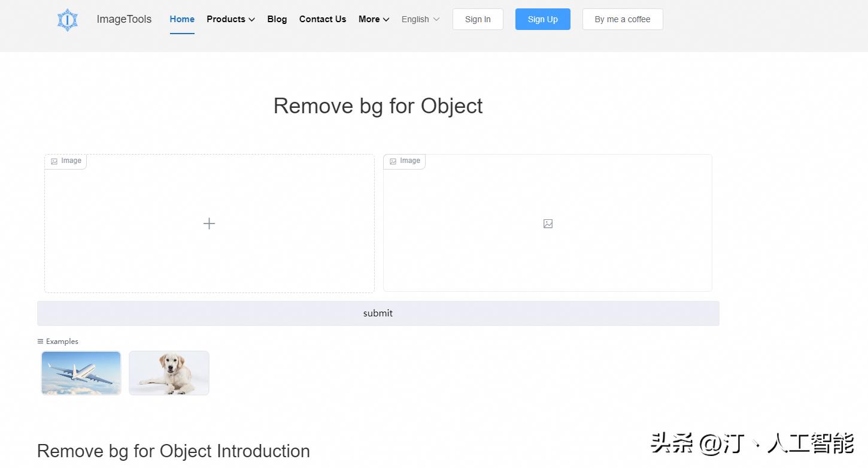The height and width of the screenshot is (468, 868).
Task: Click the ImageTools snowflake logo icon
Action: [68, 20]
